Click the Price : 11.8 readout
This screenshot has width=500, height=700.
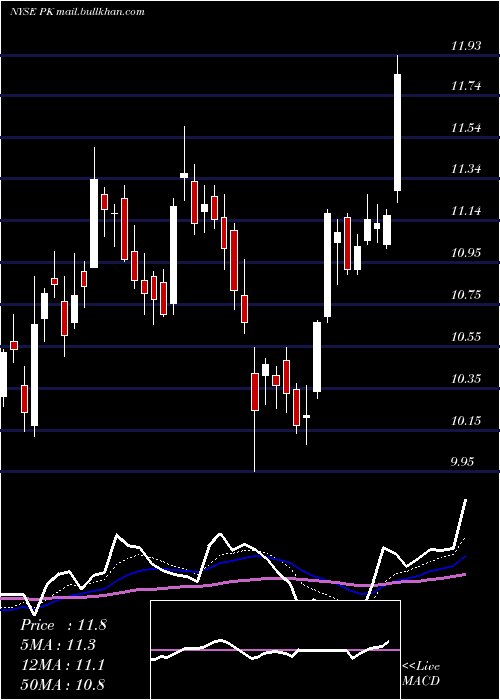(63, 625)
